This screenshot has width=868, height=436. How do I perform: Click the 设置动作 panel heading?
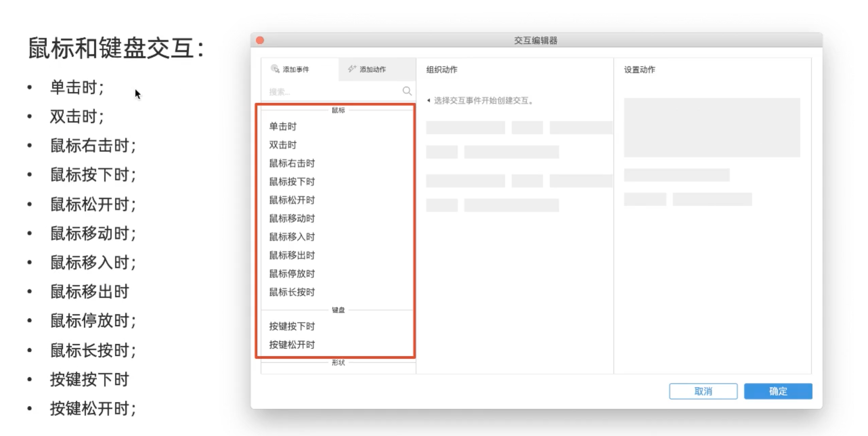(639, 69)
